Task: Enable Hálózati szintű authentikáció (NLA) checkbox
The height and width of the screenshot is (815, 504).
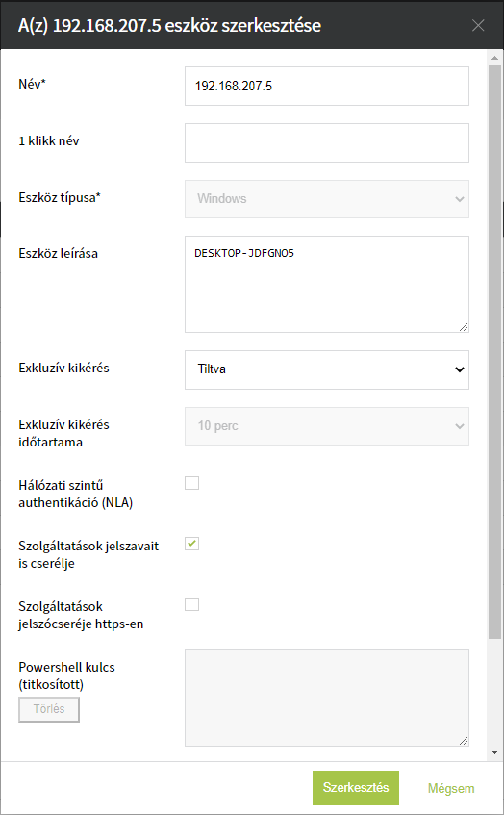Action: (191, 483)
